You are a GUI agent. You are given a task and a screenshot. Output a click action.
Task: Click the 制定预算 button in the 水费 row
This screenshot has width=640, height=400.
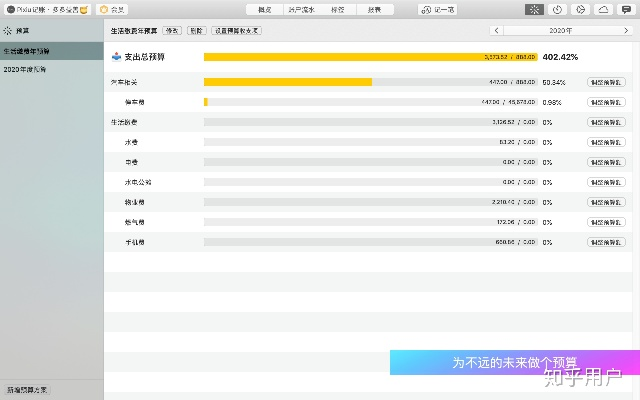pos(606,142)
